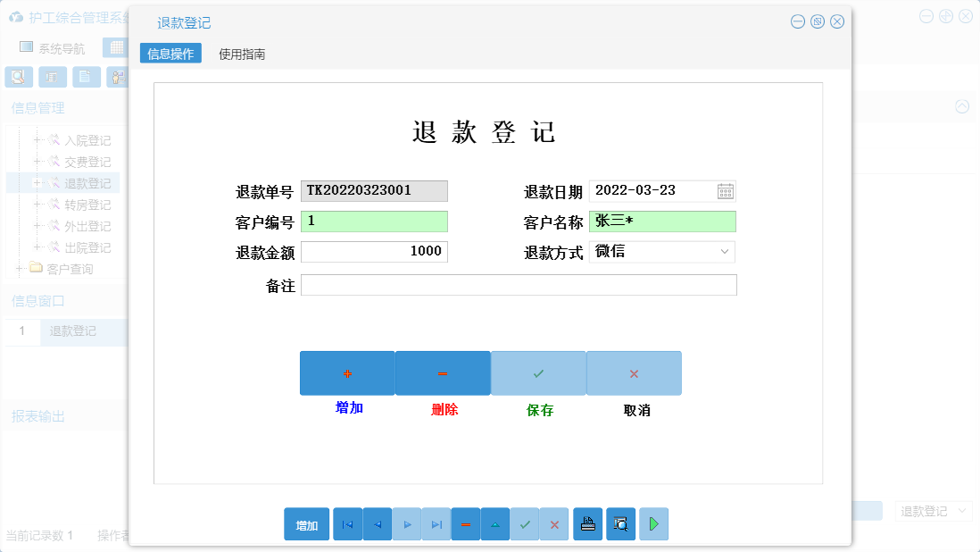Screen dimensions: 980x552
Task: Click the green run arrow icon
Action: coord(652,524)
